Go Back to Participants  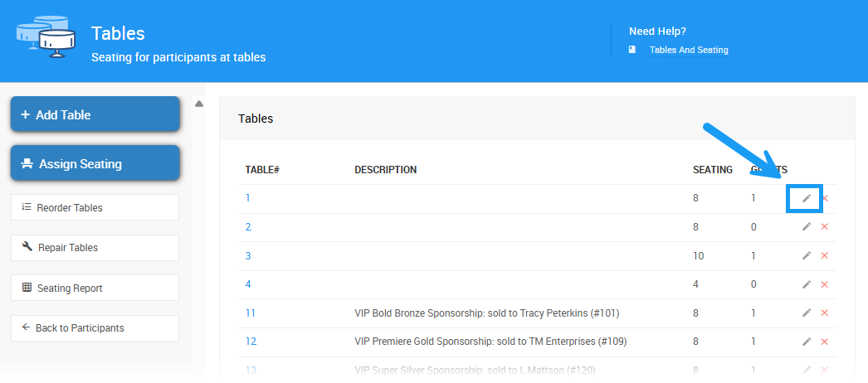(x=95, y=327)
